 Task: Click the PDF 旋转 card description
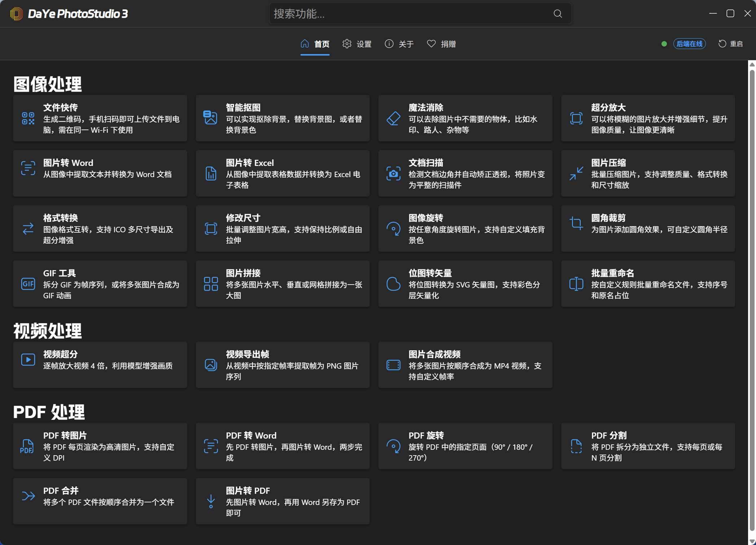[470, 452]
